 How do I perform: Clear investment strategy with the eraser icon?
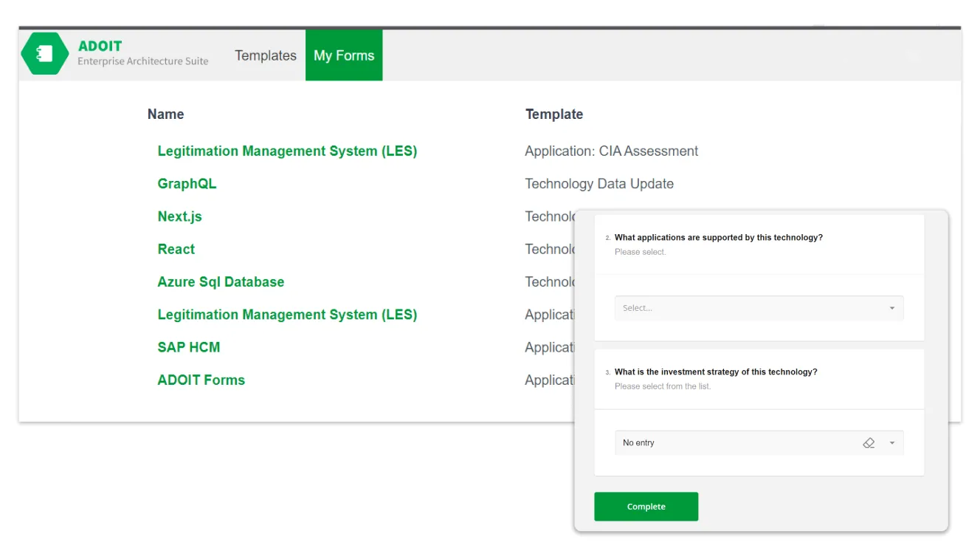(x=869, y=443)
